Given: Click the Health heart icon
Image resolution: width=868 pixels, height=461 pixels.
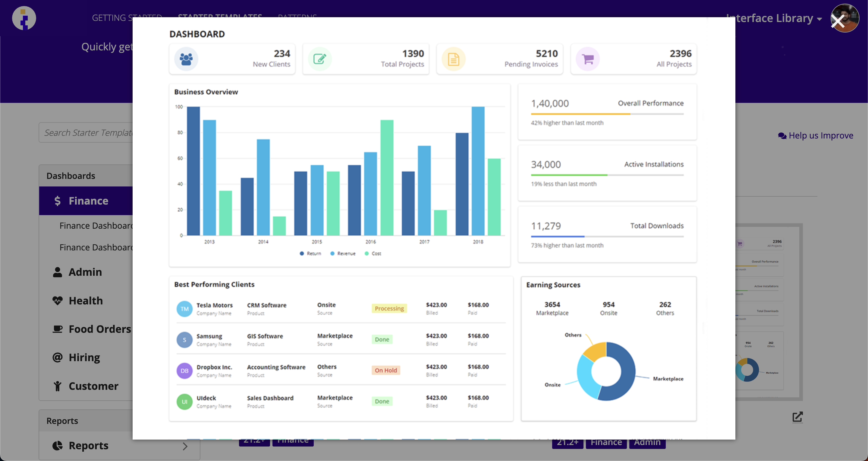Looking at the screenshot, I should tap(58, 300).
